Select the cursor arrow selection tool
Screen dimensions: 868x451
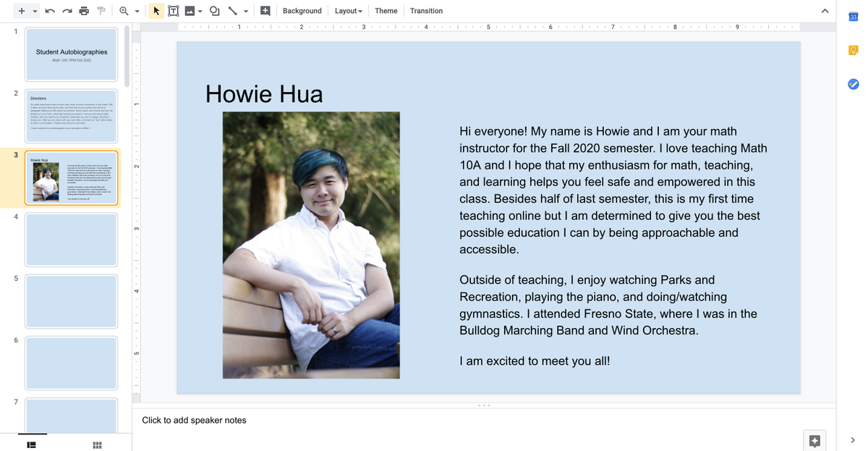(156, 10)
